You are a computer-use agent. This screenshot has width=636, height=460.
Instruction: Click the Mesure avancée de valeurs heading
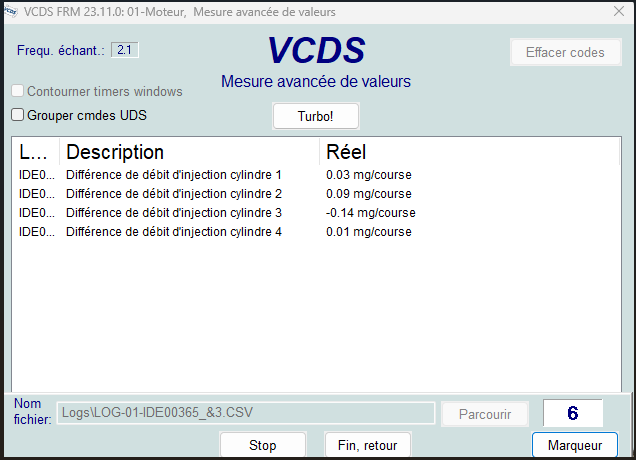coord(316,82)
